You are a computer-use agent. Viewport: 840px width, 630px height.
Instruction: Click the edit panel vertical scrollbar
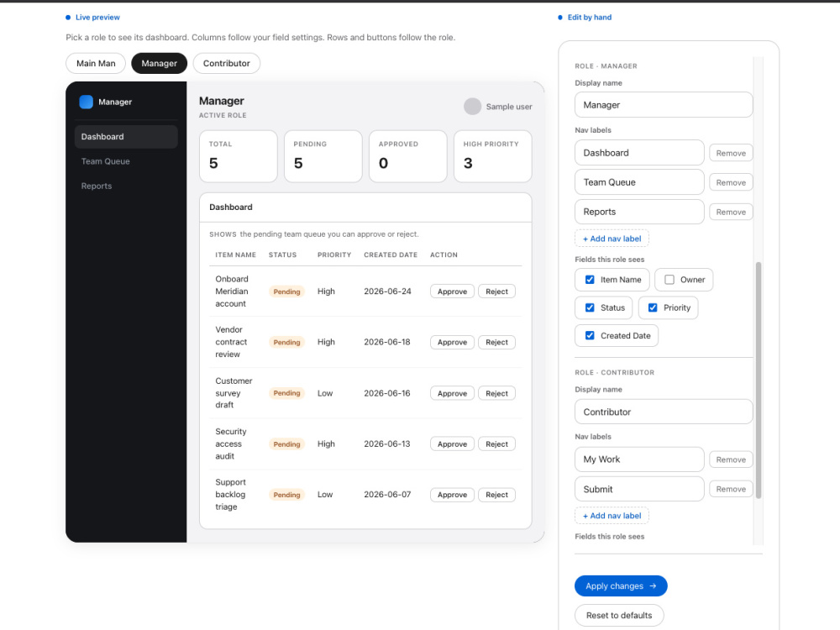(758, 381)
